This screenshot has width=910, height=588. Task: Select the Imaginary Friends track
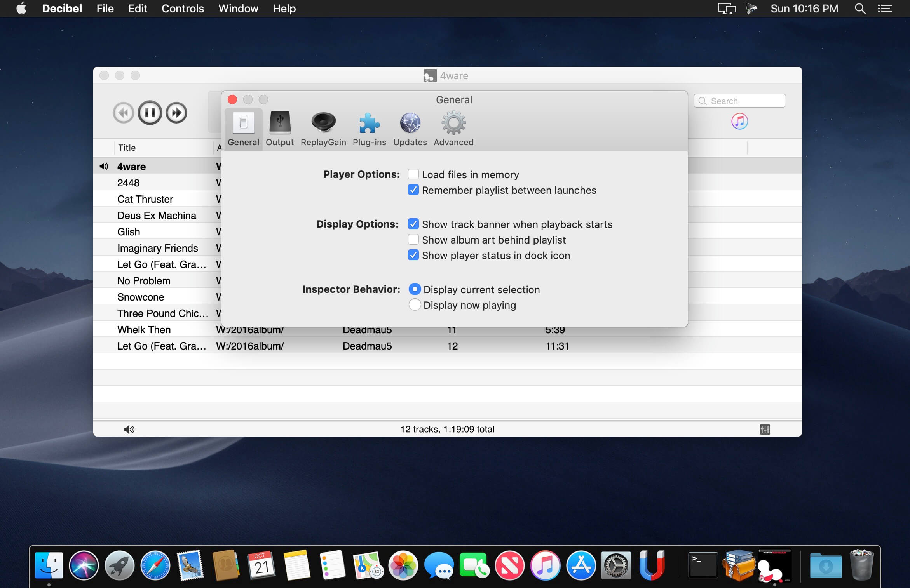click(x=157, y=248)
